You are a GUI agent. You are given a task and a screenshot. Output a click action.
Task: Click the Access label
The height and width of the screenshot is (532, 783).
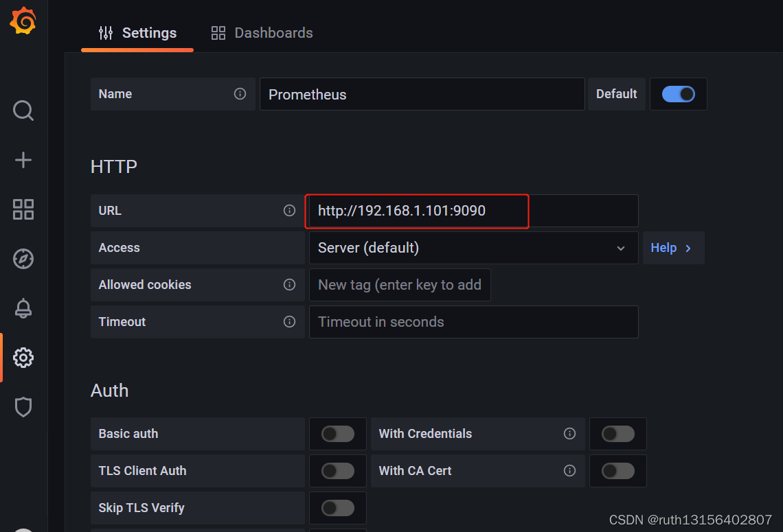point(119,248)
